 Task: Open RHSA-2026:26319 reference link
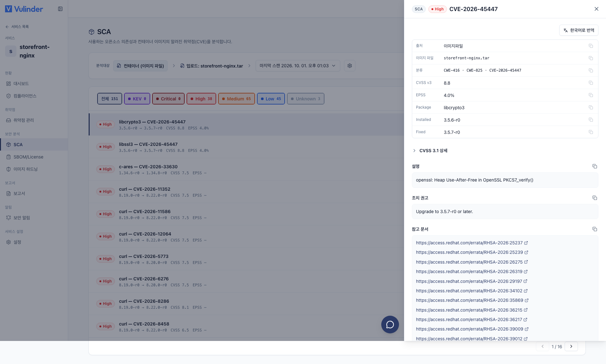coord(472,272)
